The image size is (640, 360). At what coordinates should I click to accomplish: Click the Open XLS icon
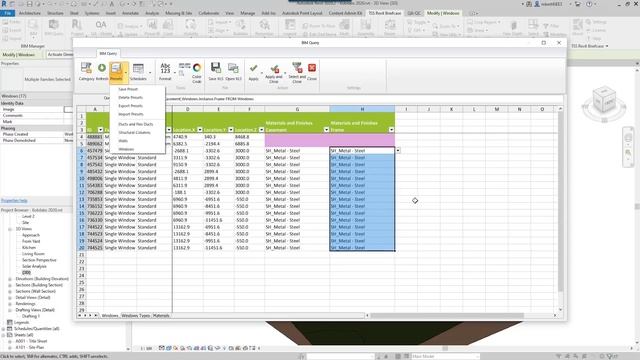pos(233,71)
